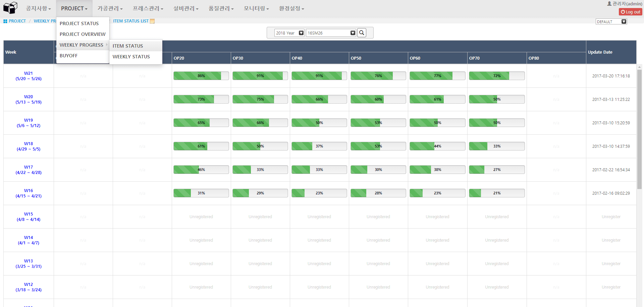Select WEEKLY STATUS from the submenu

coord(131,57)
